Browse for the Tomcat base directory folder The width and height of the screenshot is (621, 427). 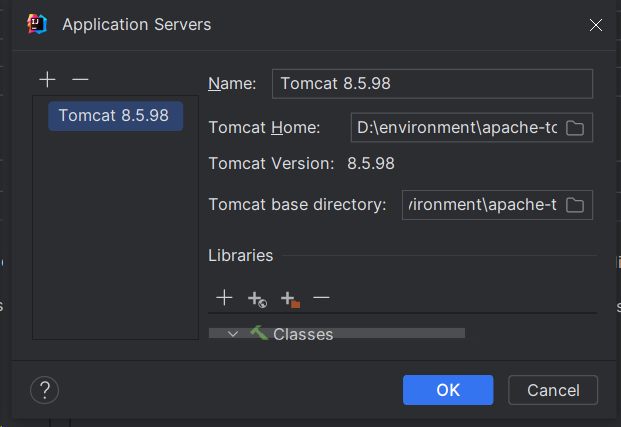pyautogui.click(x=575, y=205)
